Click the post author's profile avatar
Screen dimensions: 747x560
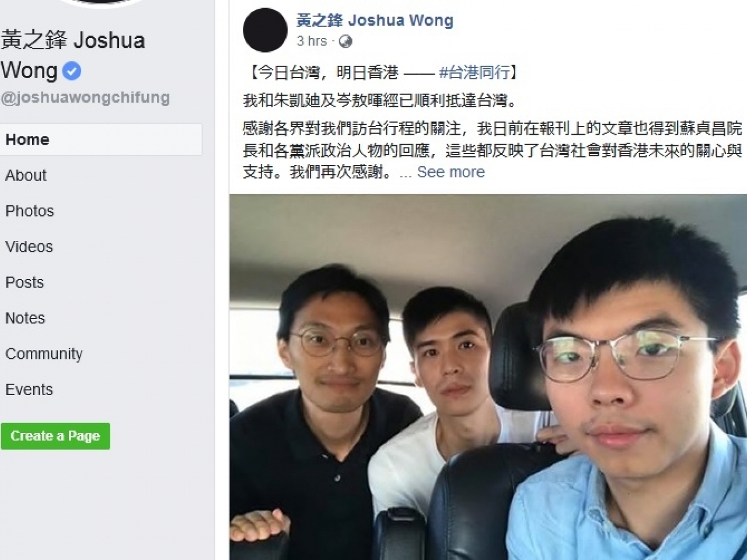[x=265, y=30]
